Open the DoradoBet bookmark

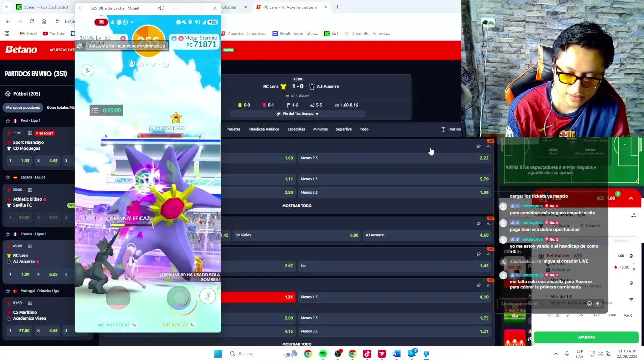pos(367,33)
